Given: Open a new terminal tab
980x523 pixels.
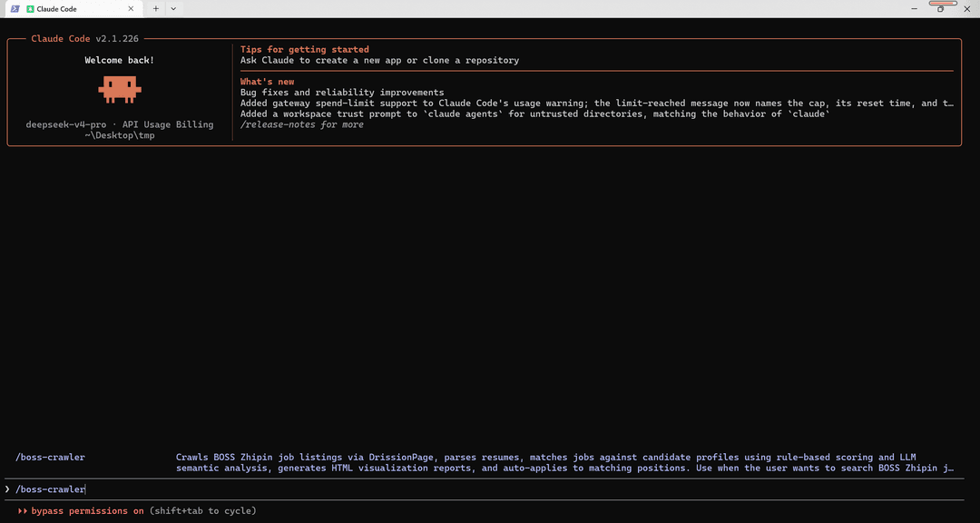Looking at the screenshot, I should click(156, 9).
